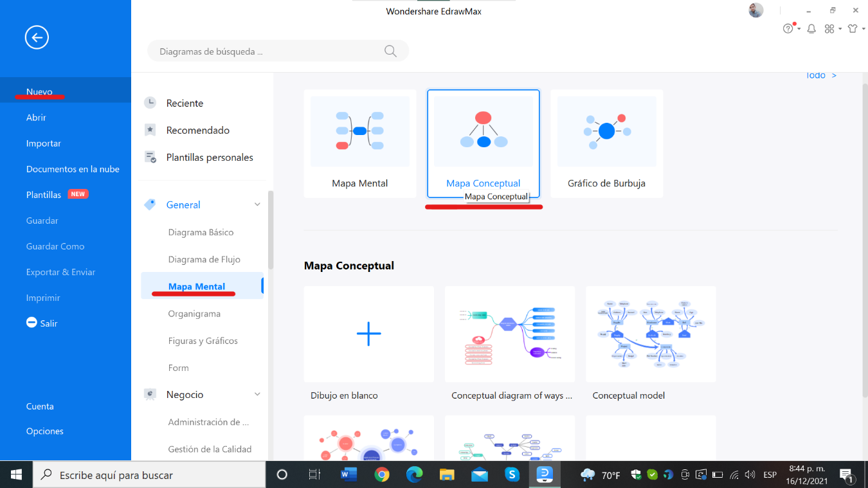This screenshot has width=868, height=488.
Task: Open the theme shirt icon
Action: (x=853, y=28)
